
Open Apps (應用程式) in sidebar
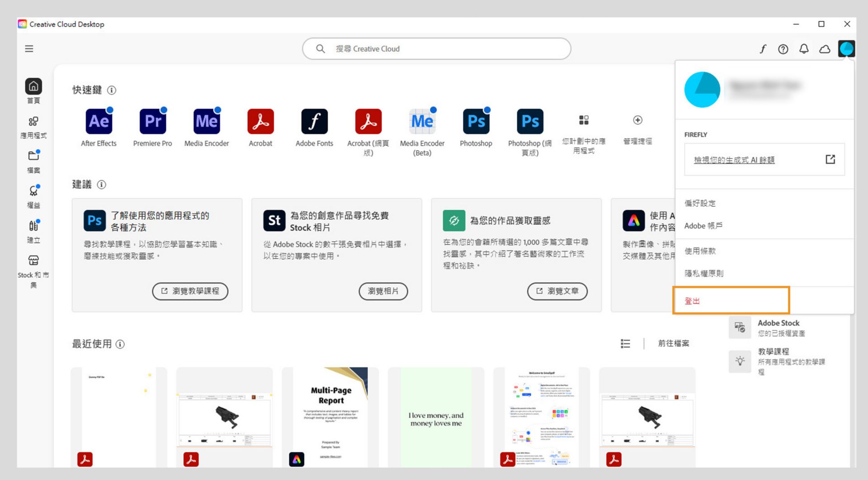click(33, 127)
